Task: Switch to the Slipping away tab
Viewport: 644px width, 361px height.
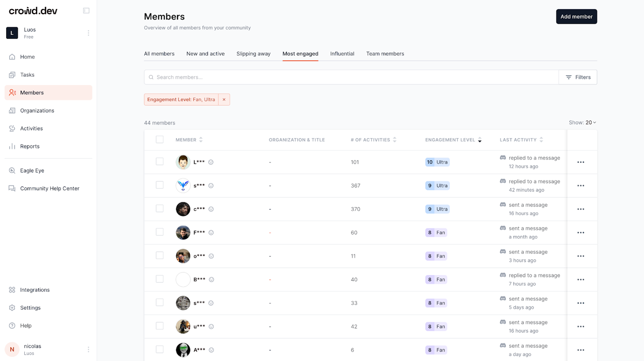Action: pyautogui.click(x=253, y=54)
